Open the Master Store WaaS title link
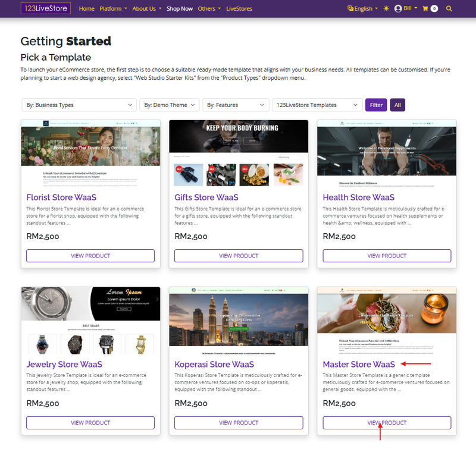Screen dimensions: 476x449 [x=359, y=365]
